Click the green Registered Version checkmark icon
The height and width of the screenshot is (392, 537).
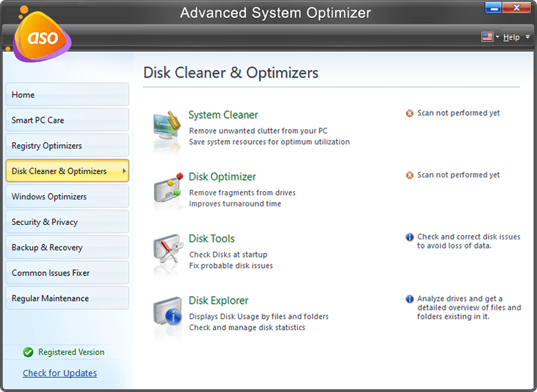click(28, 352)
